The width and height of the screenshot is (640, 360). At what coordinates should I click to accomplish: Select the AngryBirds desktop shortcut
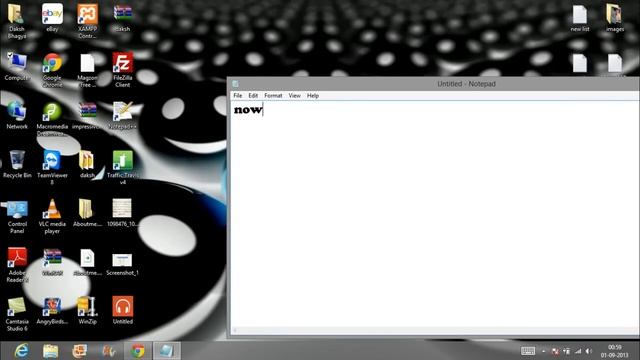coord(52,310)
